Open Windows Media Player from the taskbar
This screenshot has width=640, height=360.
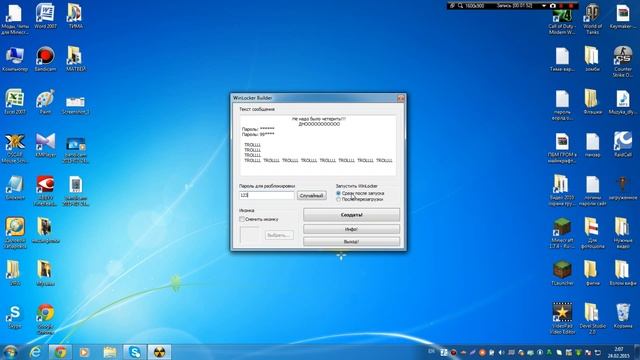[84, 352]
